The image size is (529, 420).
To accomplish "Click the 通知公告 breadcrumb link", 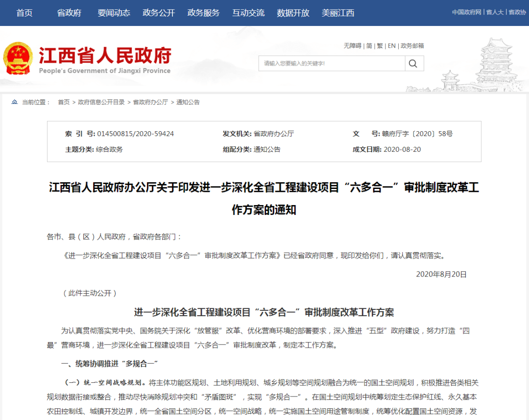I will (188, 102).
